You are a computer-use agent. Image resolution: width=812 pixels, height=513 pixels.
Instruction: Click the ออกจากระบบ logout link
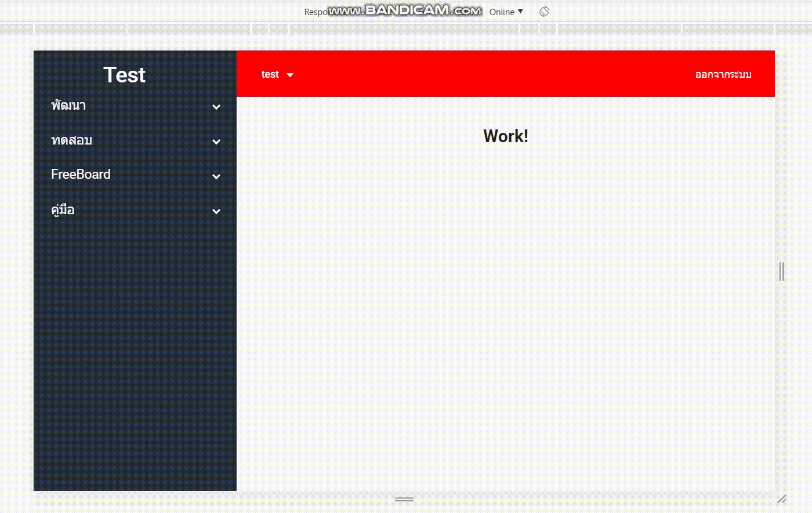(723, 75)
